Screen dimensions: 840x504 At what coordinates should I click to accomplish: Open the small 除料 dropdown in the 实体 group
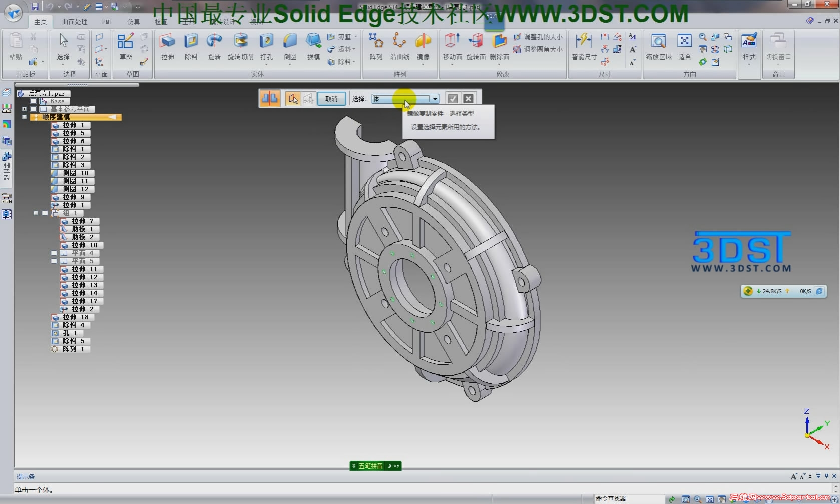[x=354, y=62]
